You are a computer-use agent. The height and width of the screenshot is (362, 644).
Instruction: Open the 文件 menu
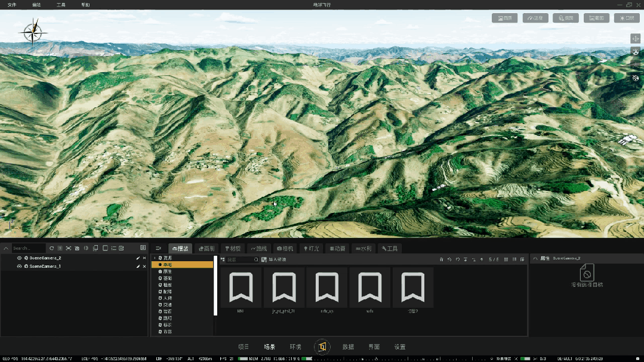coord(12,5)
